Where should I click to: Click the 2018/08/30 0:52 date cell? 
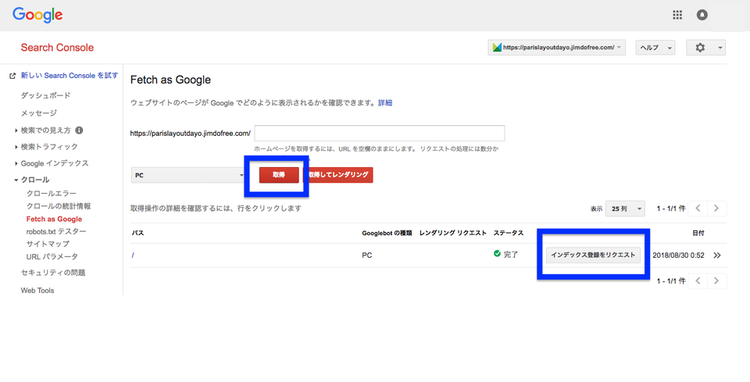[678, 255]
